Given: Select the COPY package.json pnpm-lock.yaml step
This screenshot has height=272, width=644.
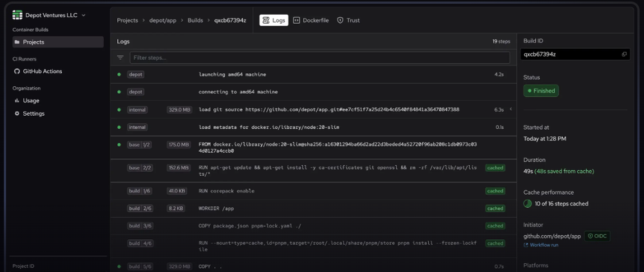Looking at the screenshot, I should pyautogui.click(x=314, y=226).
